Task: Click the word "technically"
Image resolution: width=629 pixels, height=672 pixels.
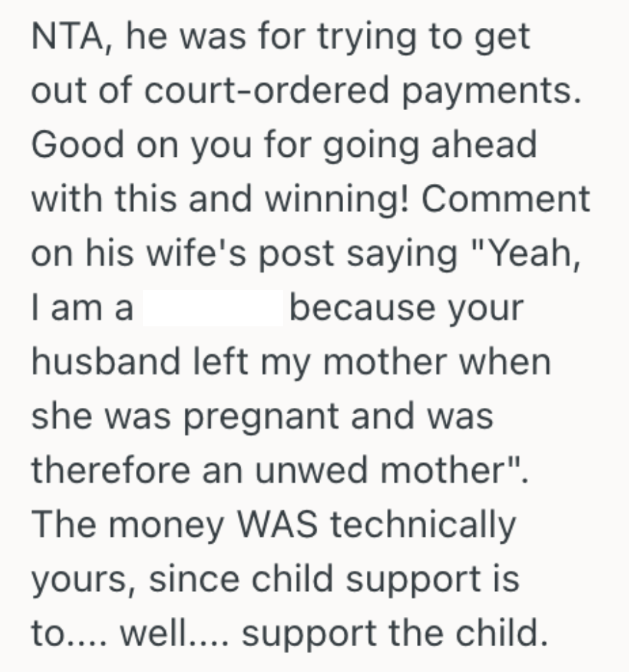Action: point(422,524)
